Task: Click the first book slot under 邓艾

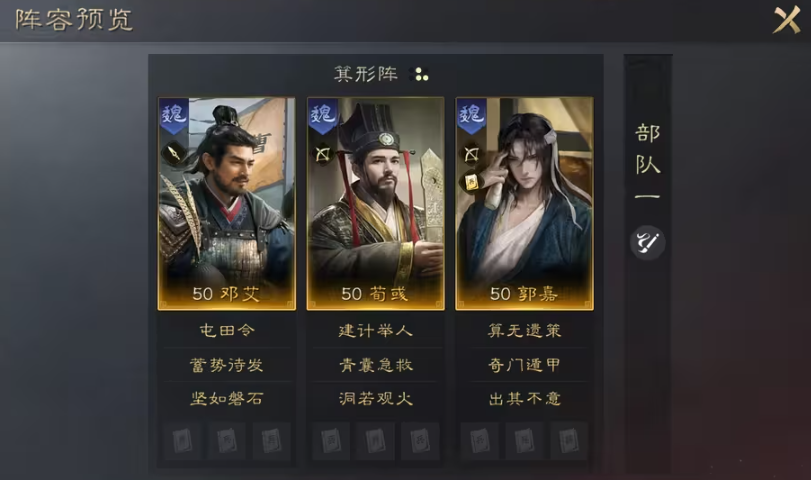Action: coord(182,441)
